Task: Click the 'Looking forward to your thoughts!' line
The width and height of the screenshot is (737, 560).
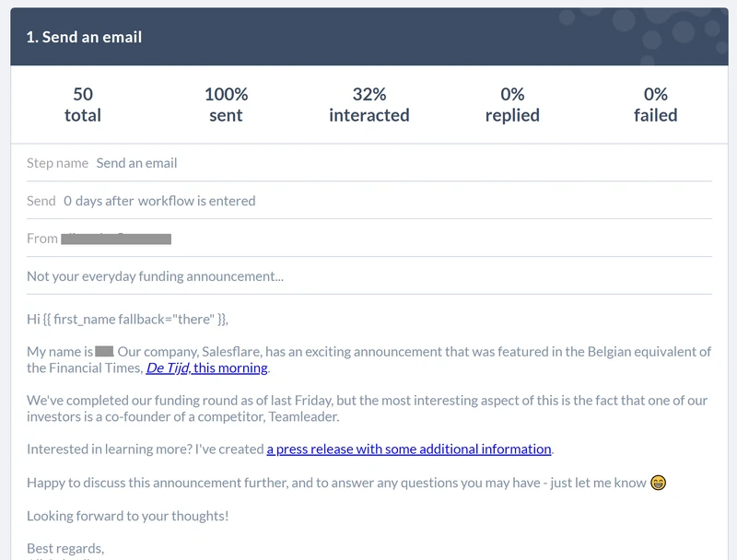Action: (x=128, y=516)
